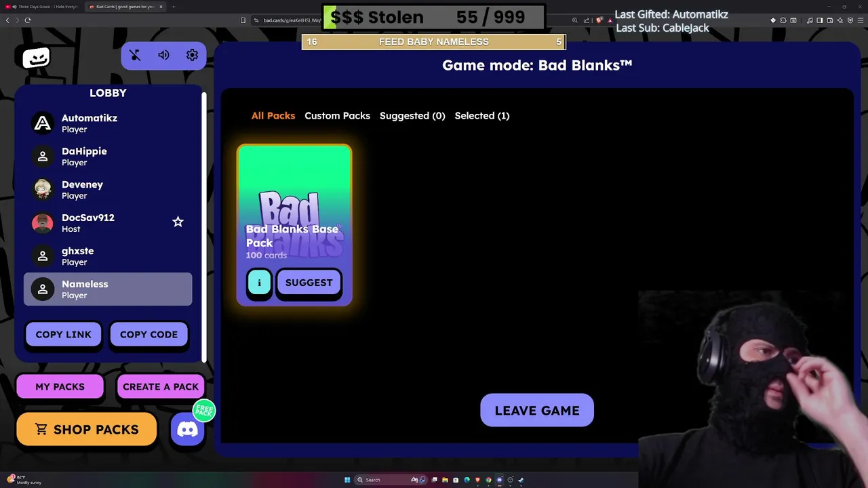Image resolution: width=868 pixels, height=488 pixels.
Task: Select the DaHippie player row
Action: [108, 156]
